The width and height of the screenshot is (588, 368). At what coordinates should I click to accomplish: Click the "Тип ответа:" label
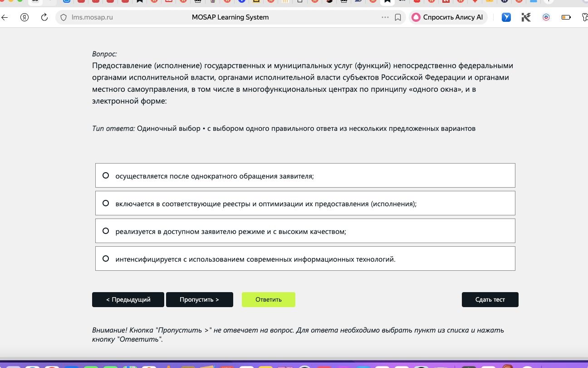113,129
